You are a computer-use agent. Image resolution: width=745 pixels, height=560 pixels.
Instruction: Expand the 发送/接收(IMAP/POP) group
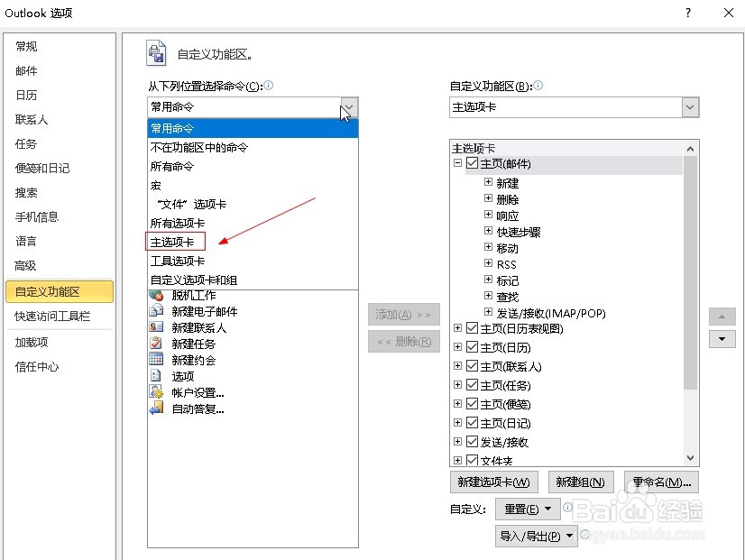coord(488,312)
